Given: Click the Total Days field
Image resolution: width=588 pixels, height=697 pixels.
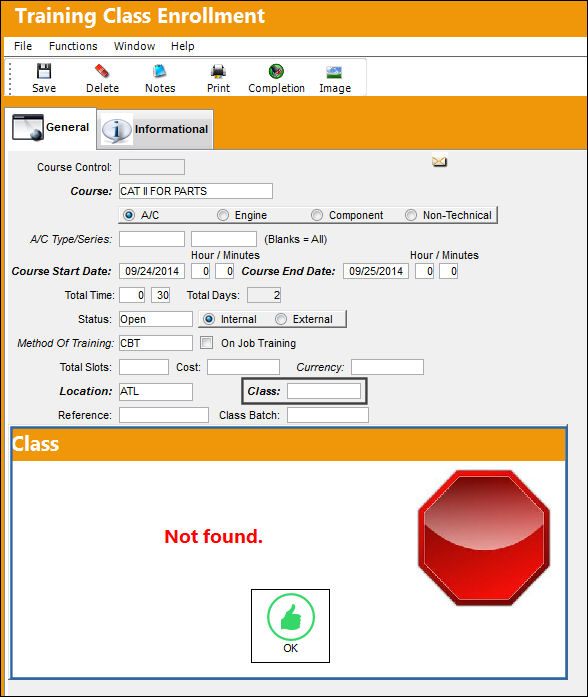Looking at the screenshot, I should point(264,295).
